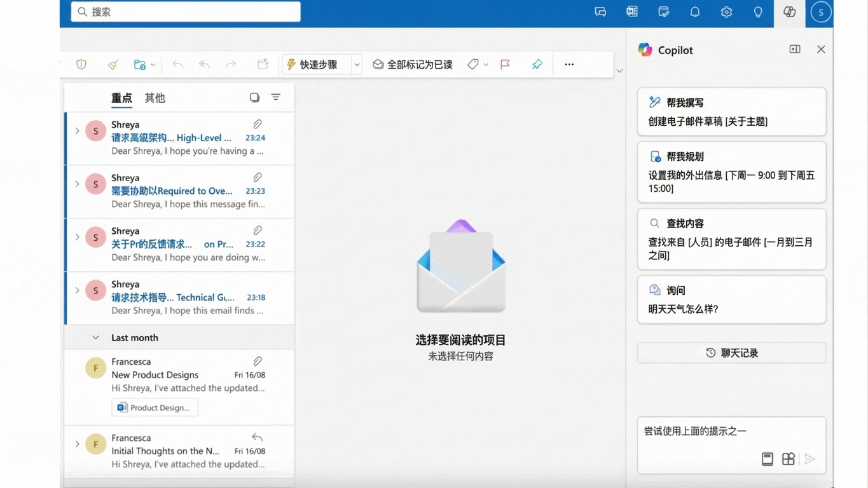Select the 询问 prompt card
Image resolution: width=868 pixels, height=488 pixels.
pyautogui.click(x=731, y=300)
